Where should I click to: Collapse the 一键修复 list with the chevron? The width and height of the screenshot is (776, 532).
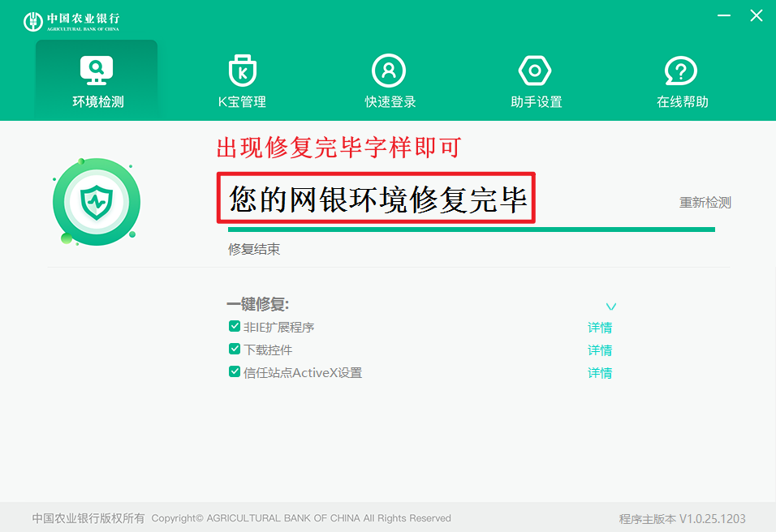pyautogui.click(x=611, y=307)
